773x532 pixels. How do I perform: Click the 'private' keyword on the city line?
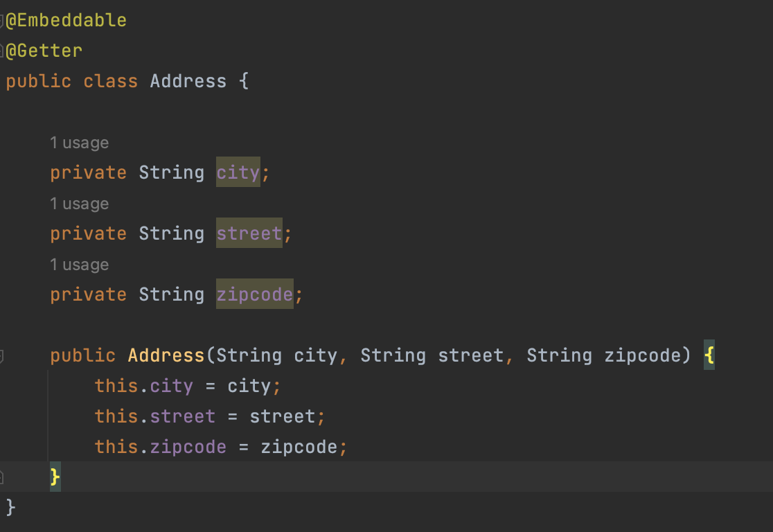(88, 172)
